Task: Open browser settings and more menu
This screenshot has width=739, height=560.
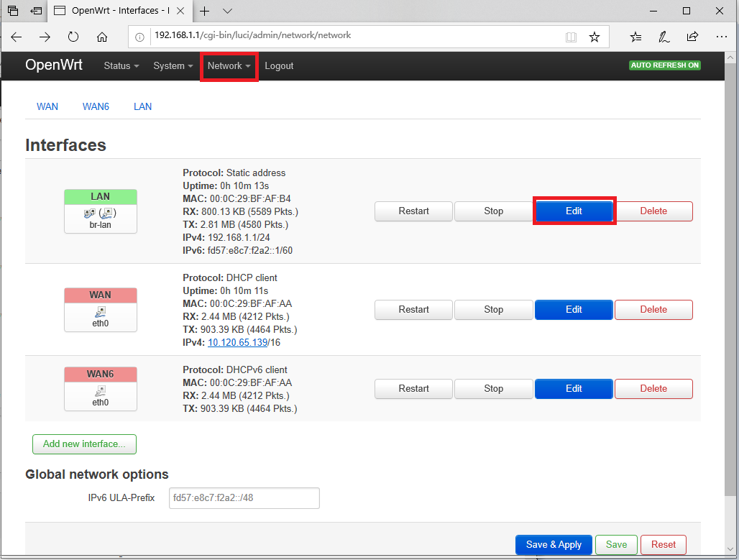Action: pos(722,37)
